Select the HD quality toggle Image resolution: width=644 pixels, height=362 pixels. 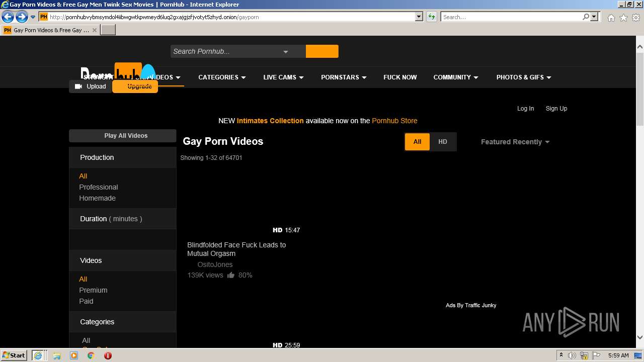point(443,142)
